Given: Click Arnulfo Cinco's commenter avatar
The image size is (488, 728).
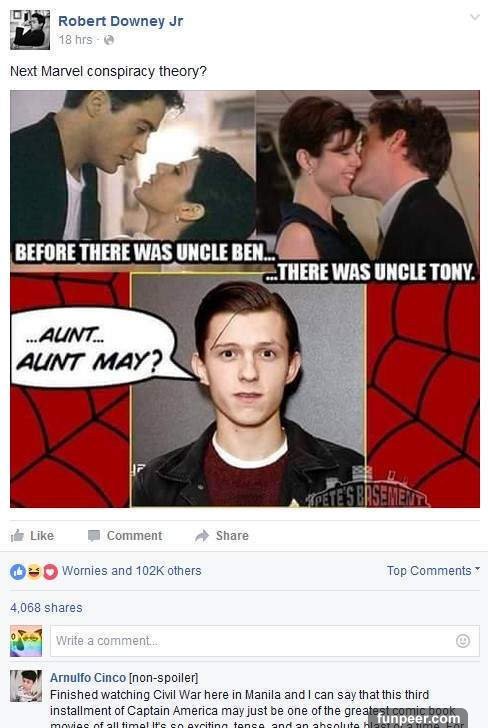Looking at the screenshot, I should click(26, 686).
